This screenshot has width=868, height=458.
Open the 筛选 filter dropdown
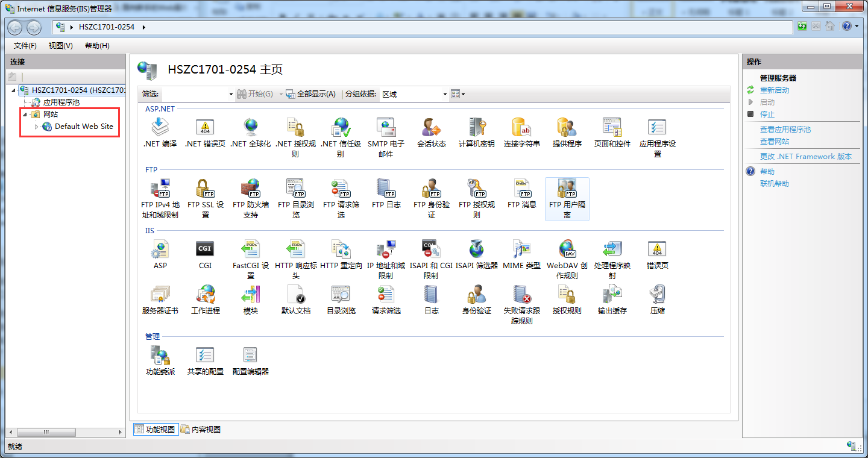tap(231, 94)
